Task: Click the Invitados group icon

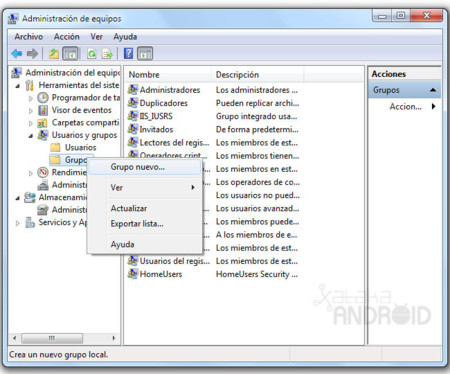Action: [x=133, y=129]
